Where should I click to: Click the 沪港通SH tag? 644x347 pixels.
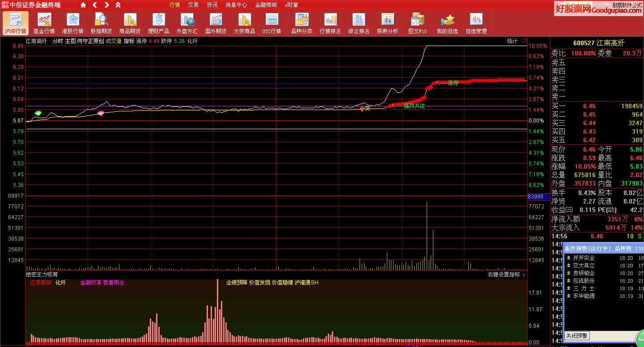[307, 283]
